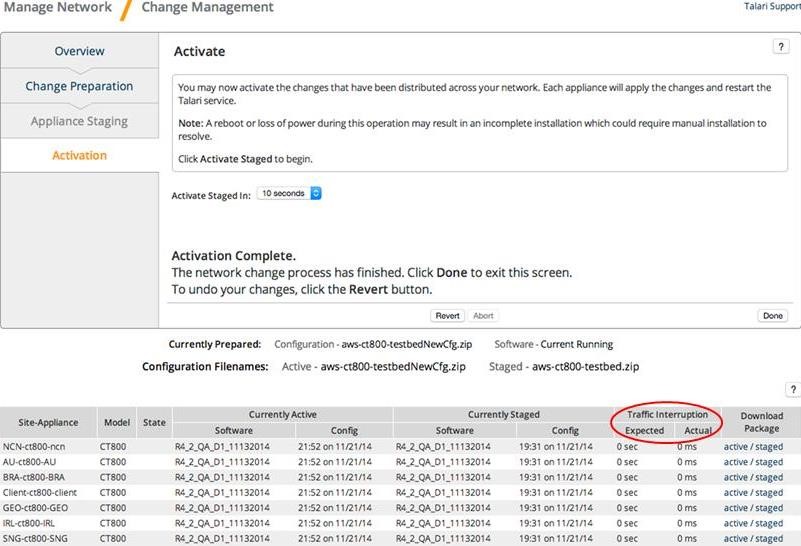801x546 pixels.
Task: Select the Client-ct800-client site name
Action: click(x=40, y=492)
